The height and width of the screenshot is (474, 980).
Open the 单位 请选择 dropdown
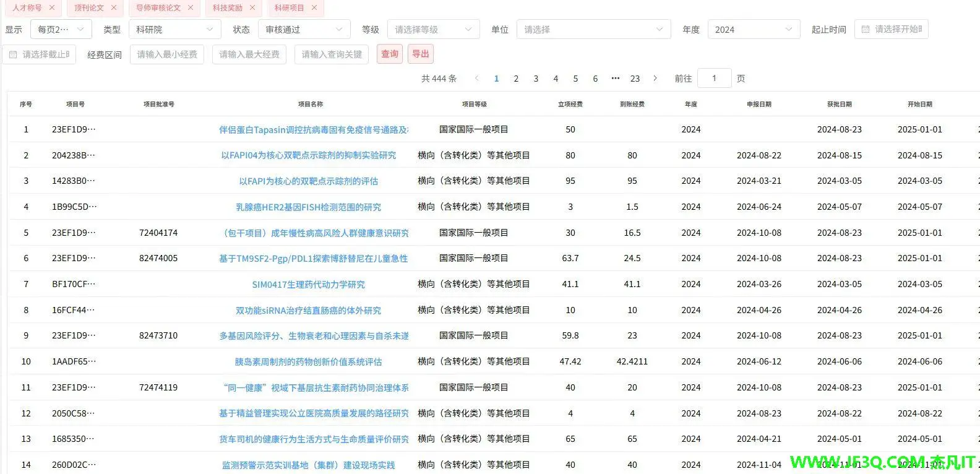[593, 29]
